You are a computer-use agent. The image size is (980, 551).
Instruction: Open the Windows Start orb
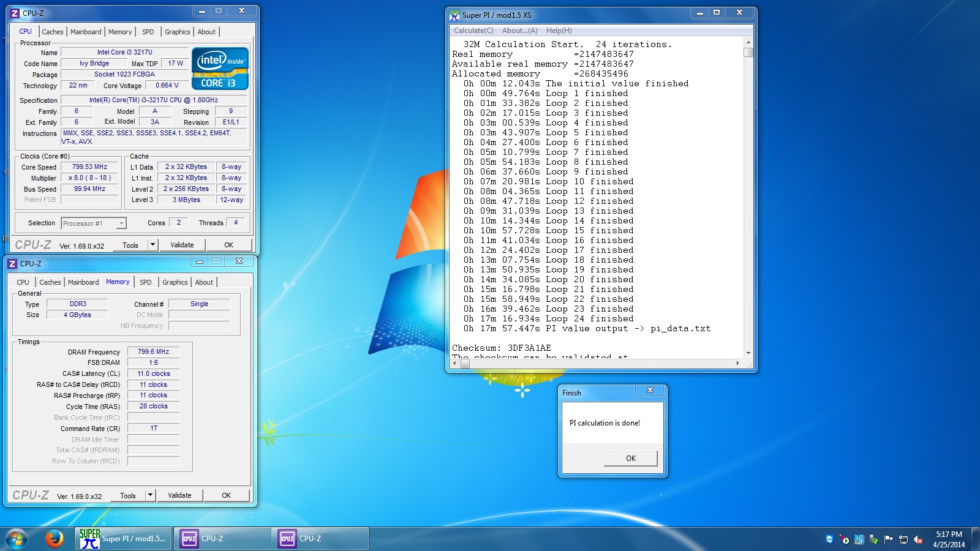pos(17,539)
